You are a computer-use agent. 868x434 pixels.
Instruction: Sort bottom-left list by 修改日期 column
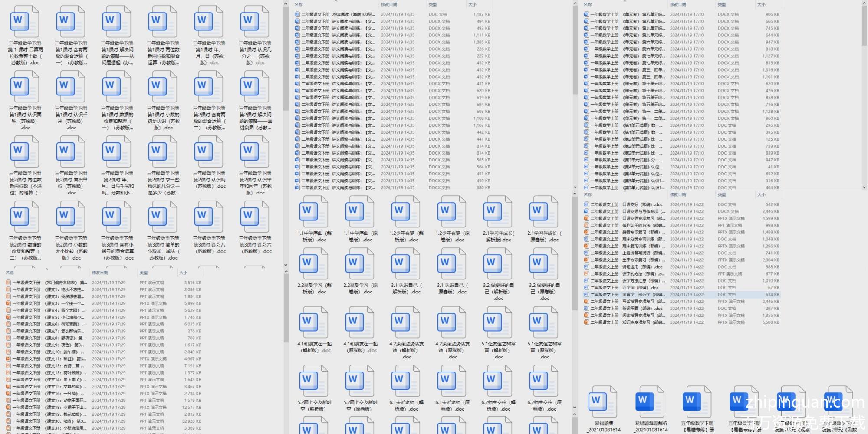point(100,273)
